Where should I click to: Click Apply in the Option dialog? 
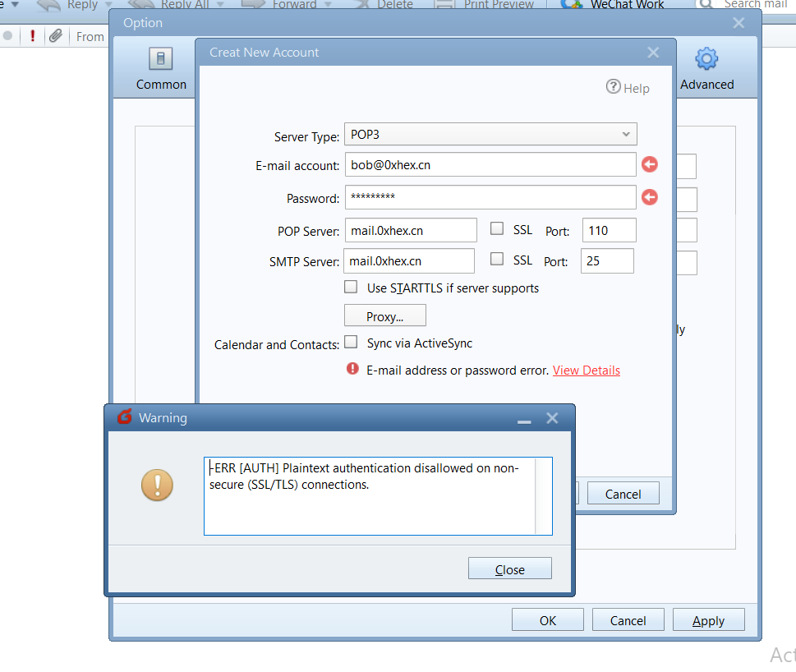click(708, 620)
